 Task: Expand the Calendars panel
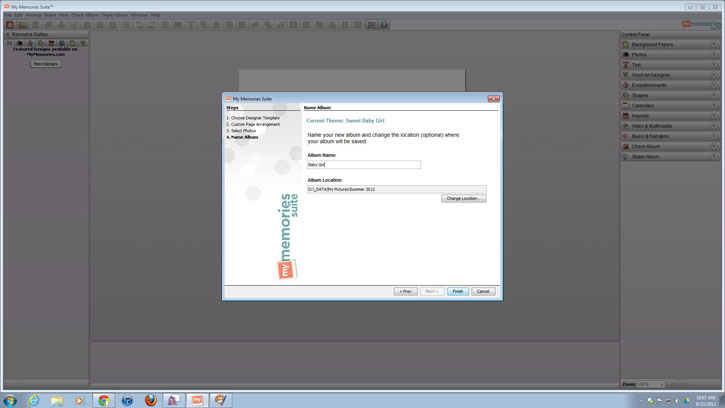click(x=670, y=105)
